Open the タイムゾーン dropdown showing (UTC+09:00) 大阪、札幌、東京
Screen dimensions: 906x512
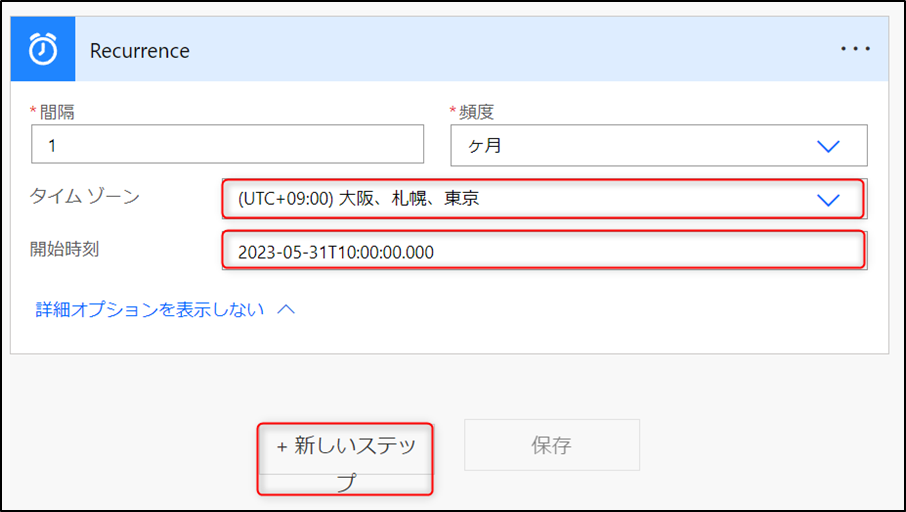pos(544,199)
